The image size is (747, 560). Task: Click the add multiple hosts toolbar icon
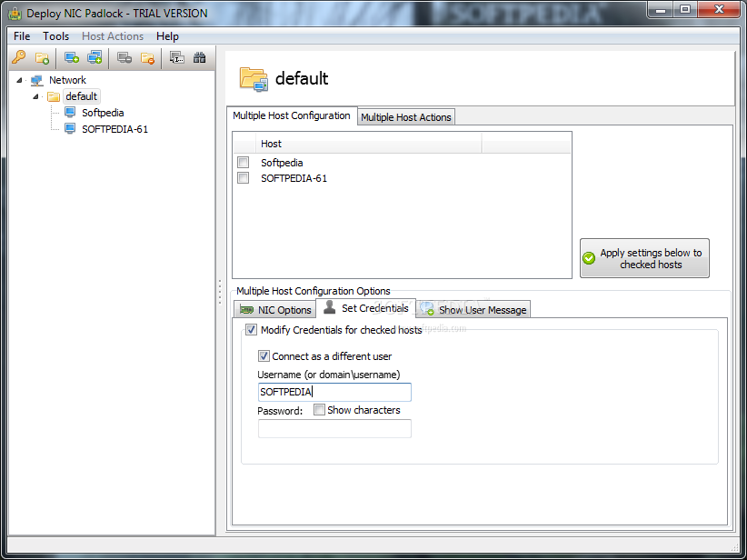(95, 57)
